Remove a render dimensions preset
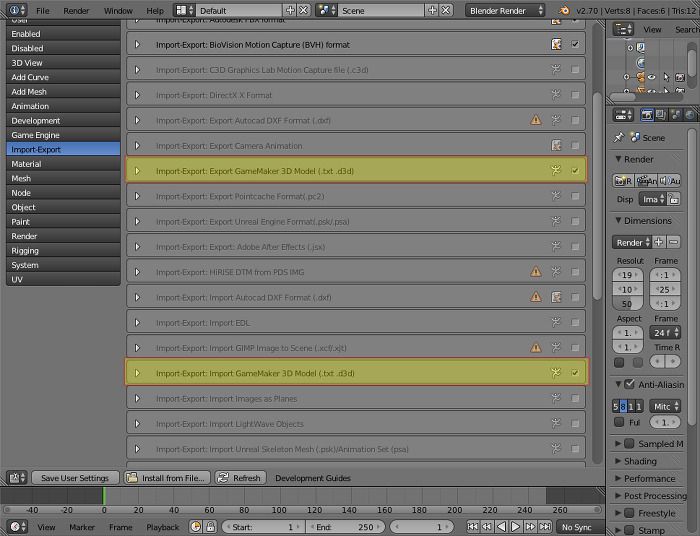Image resolution: width=700 pixels, height=536 pixels. 673,242
